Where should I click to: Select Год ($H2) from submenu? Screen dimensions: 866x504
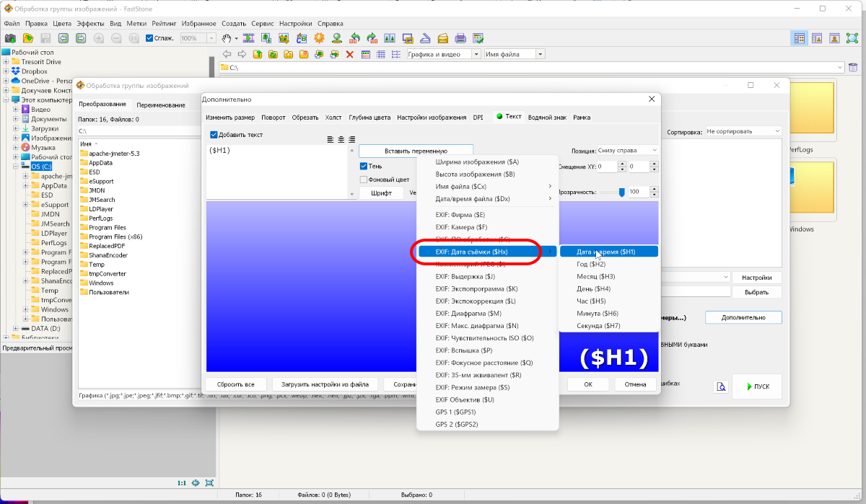click(608, 264)
